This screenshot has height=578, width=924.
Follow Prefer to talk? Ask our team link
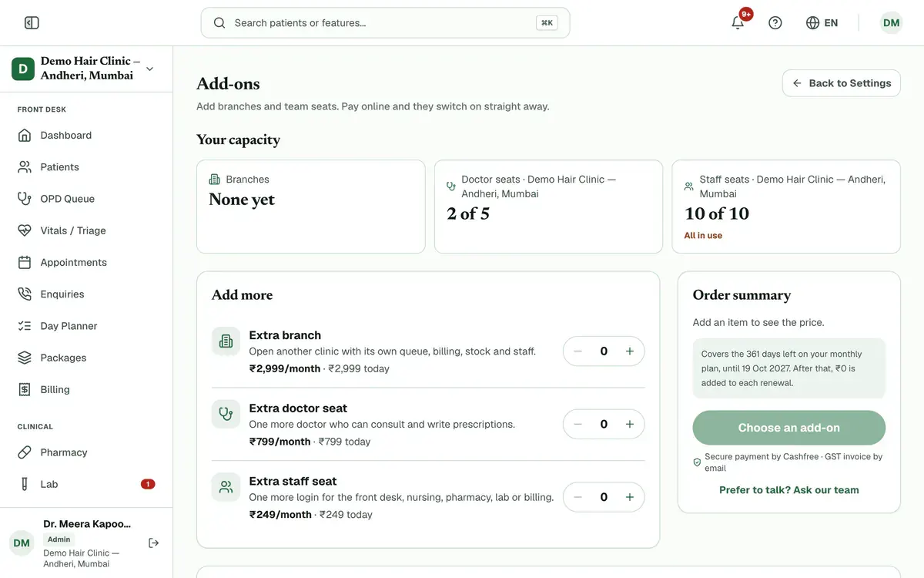click(788, 490)
